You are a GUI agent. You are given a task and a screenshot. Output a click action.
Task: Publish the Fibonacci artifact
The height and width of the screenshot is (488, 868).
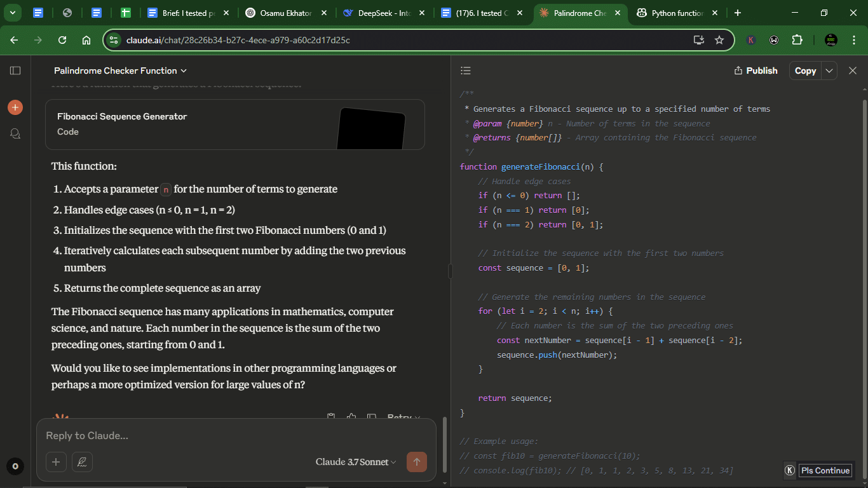tap(756, 71)
